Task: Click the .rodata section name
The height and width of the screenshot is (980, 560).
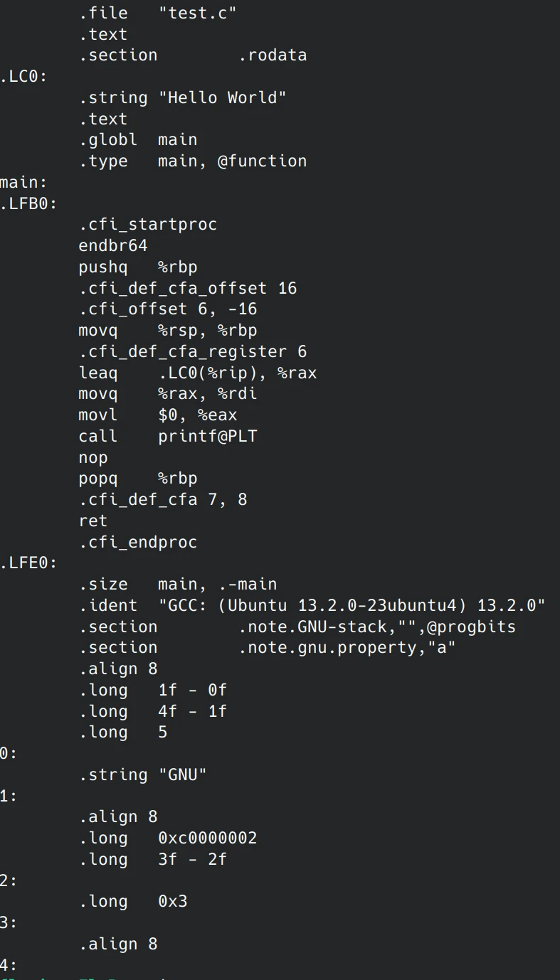Action: click(x=273, y=55)
